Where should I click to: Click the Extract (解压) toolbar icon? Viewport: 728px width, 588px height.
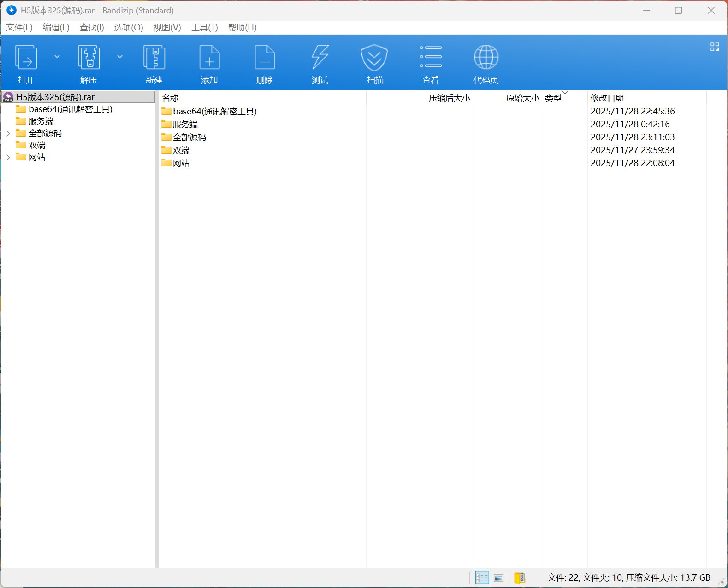click(89, 58)
